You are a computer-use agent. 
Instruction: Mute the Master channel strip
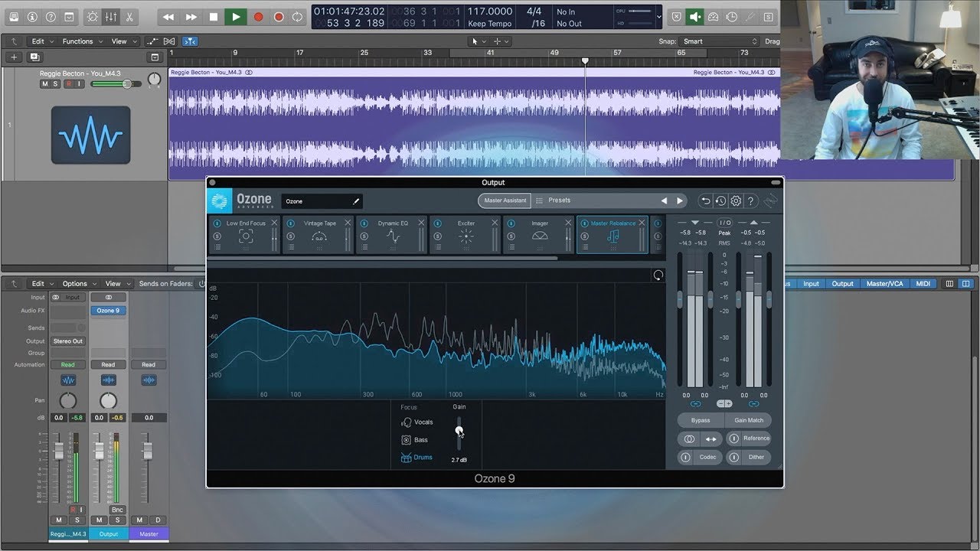(139, 520)
